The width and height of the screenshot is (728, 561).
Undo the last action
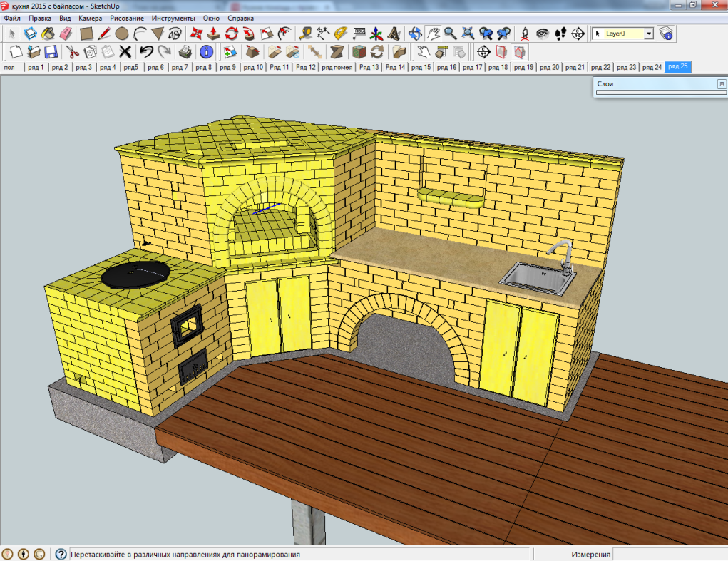point(146,52)
